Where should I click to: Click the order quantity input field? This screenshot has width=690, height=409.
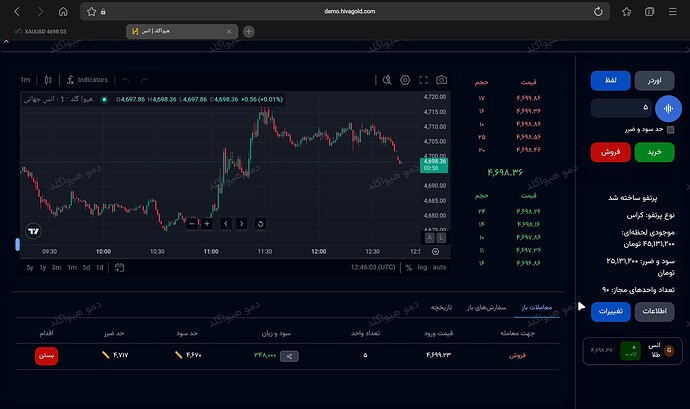tap(621, 108)
